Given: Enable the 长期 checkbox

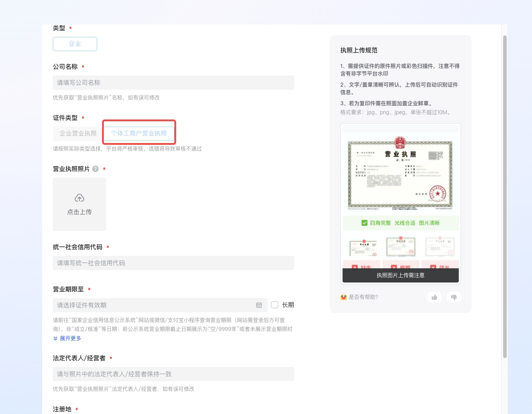Looking at the screenshot, I should pyautogui.click(x=275, y=305).
